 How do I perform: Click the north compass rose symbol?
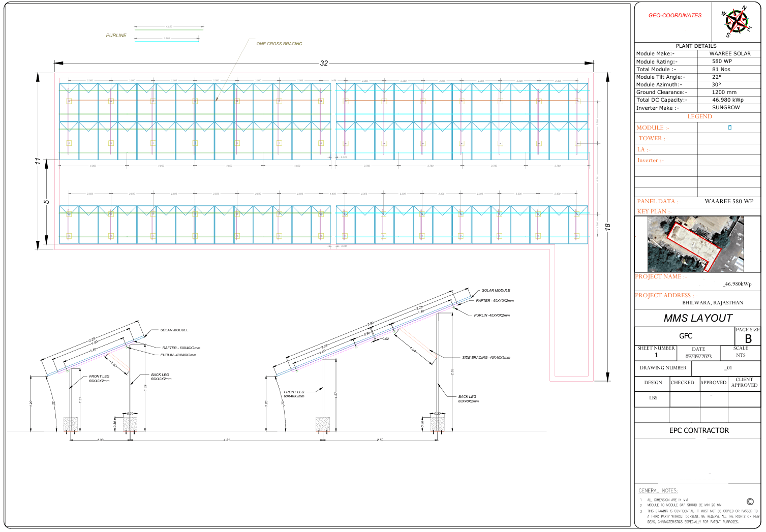tap(736, 22)
